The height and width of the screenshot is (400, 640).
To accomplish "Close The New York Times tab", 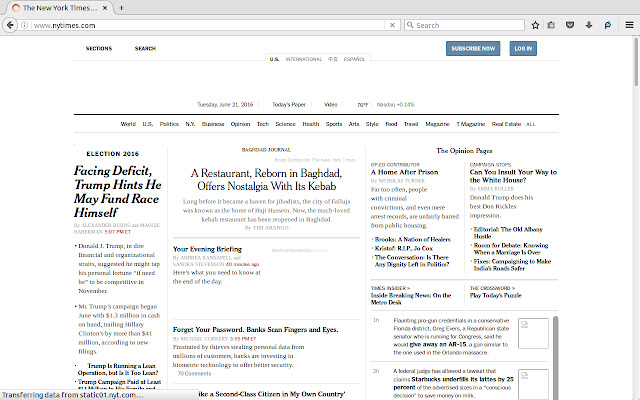I will (x=105, y=8).
